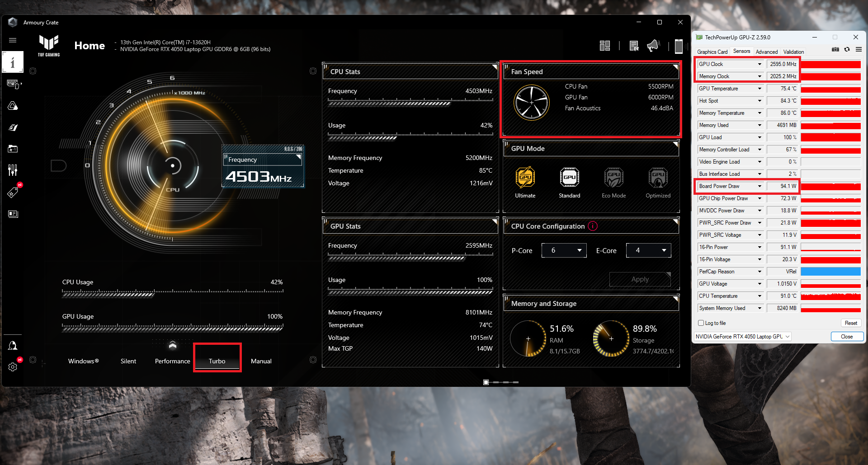The height and width of the screenshot is (465, 868).
Task: Expand mode panel using up chevrons
Action: (x=173, y=346)
